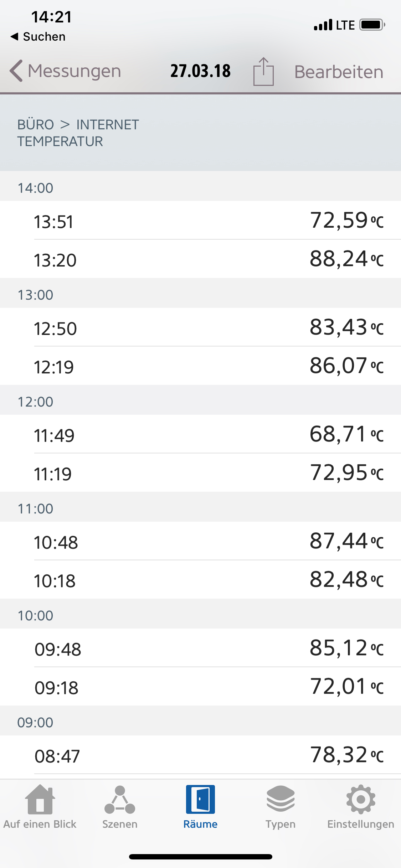Select the 09:18 measurement entry

click(200, 687)
